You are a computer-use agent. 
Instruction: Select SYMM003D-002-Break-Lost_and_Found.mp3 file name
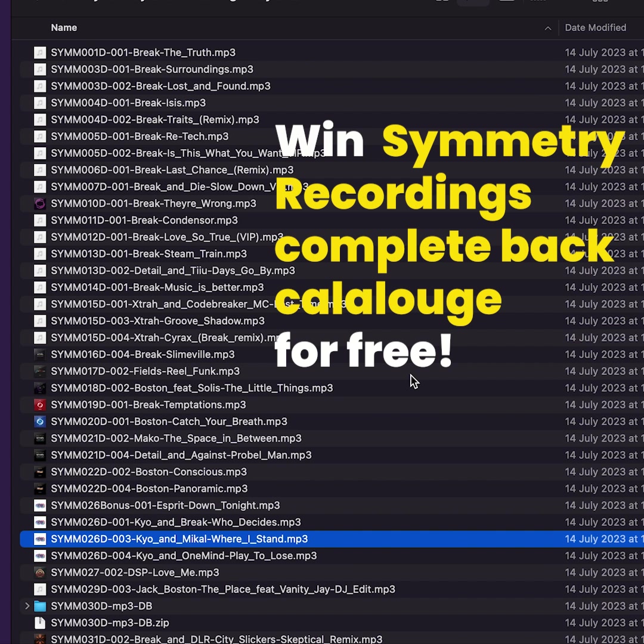pos(160,86)
